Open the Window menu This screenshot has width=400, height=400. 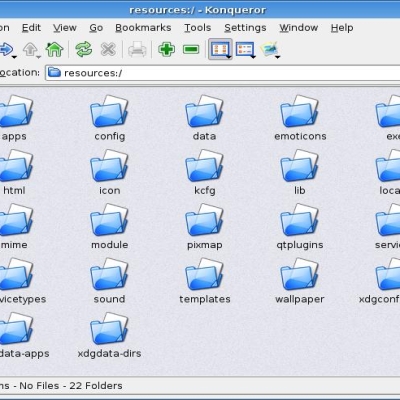pos(299,28)
